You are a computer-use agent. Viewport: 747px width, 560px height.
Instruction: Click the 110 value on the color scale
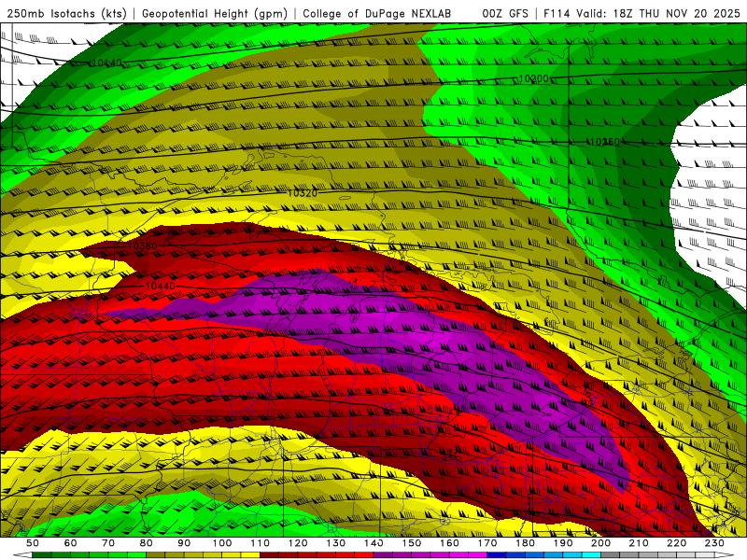tap(260, 543)
